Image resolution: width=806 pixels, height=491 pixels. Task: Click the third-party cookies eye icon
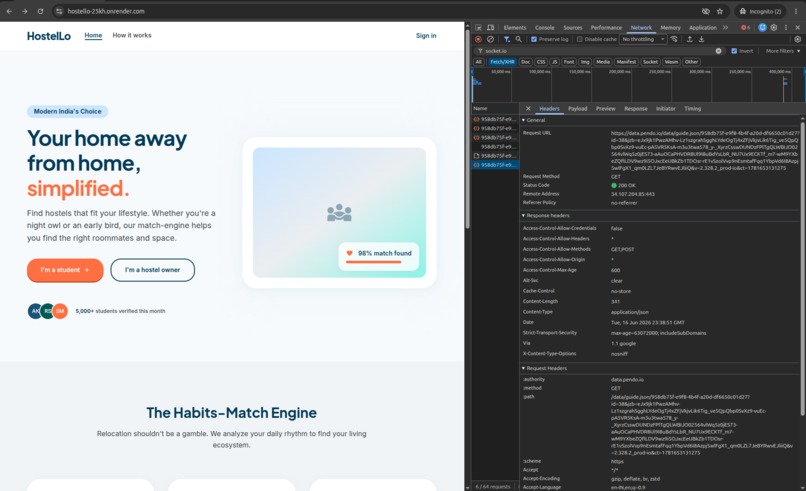706,11
